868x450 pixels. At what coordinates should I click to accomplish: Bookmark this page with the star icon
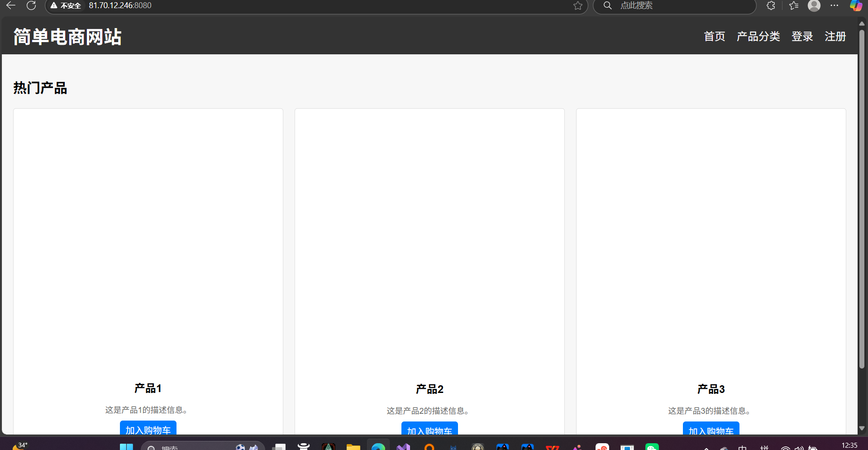coord(578,5)
